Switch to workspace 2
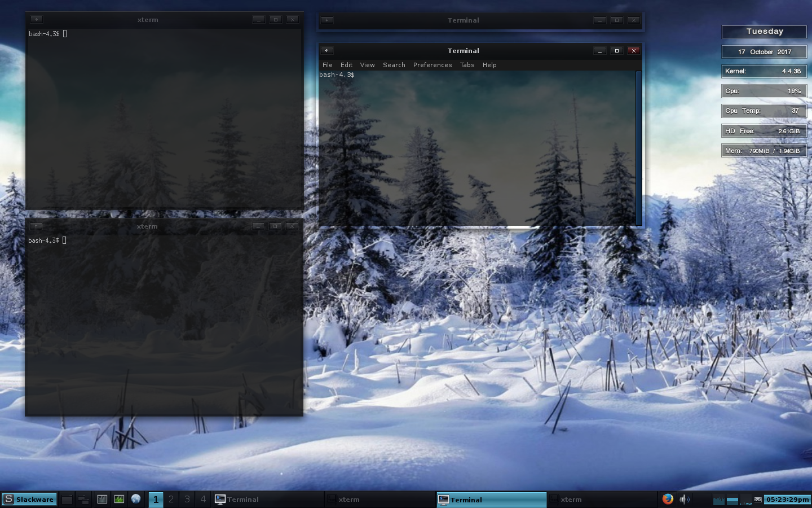 coord(171,500)
